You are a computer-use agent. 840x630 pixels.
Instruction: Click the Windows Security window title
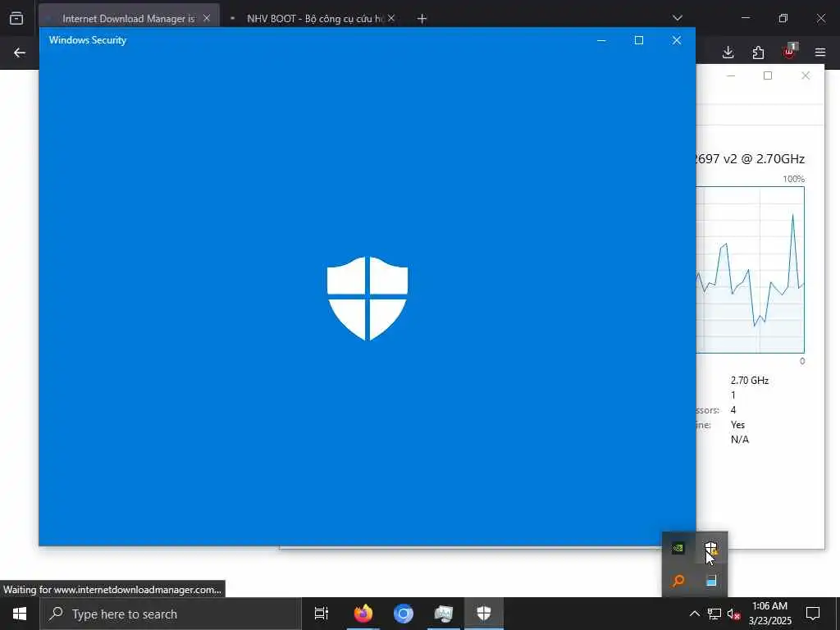pos(88,40)
